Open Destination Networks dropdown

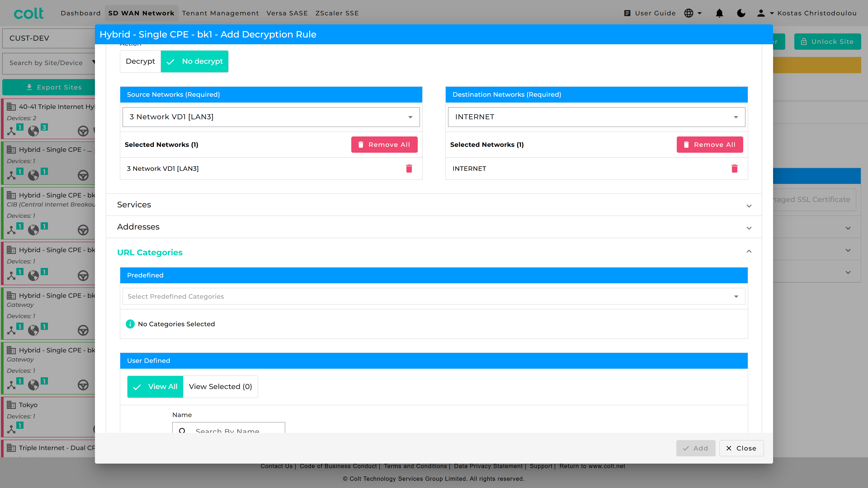(597, 117)
